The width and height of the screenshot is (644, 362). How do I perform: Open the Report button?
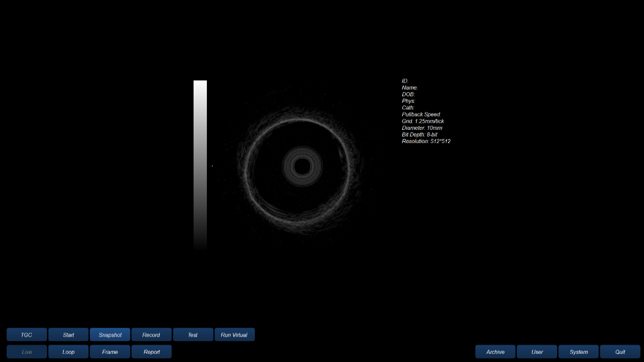point(151,352)
